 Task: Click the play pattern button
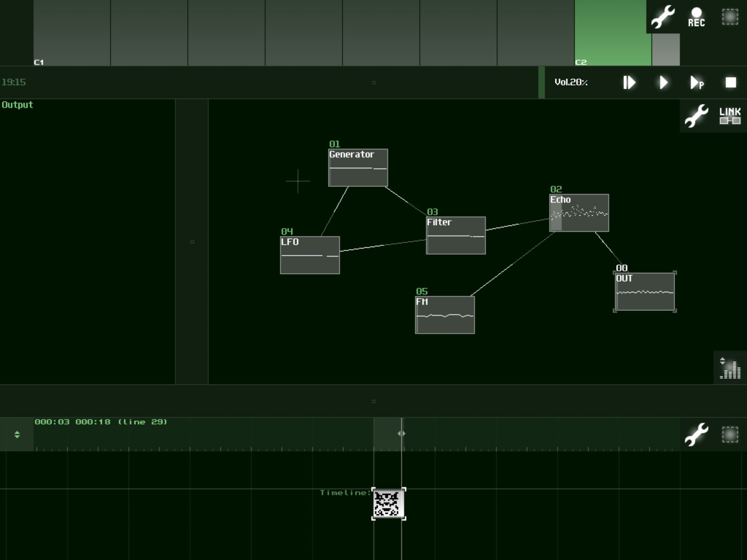(x=697, y=82)
